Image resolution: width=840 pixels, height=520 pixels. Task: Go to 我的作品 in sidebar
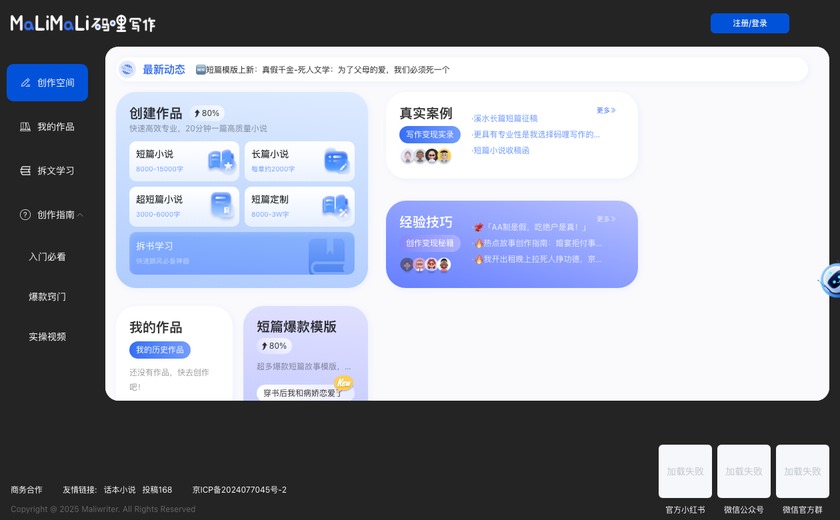point(47,127)
